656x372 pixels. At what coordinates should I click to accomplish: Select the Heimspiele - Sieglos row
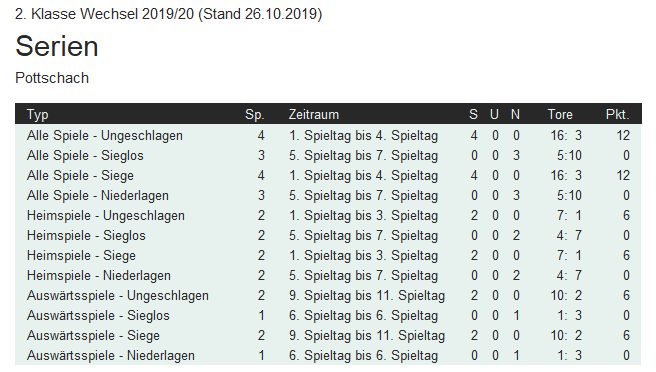click(328, 235)
